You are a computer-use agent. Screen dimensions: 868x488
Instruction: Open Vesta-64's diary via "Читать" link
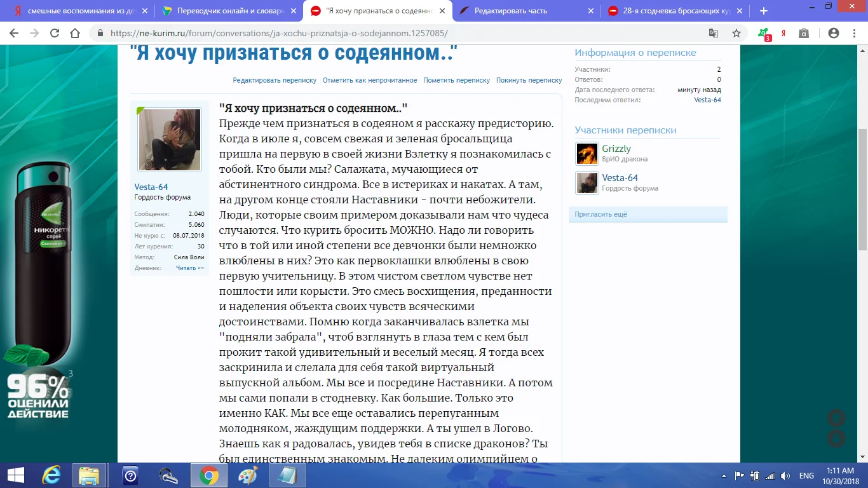(189, 268)
